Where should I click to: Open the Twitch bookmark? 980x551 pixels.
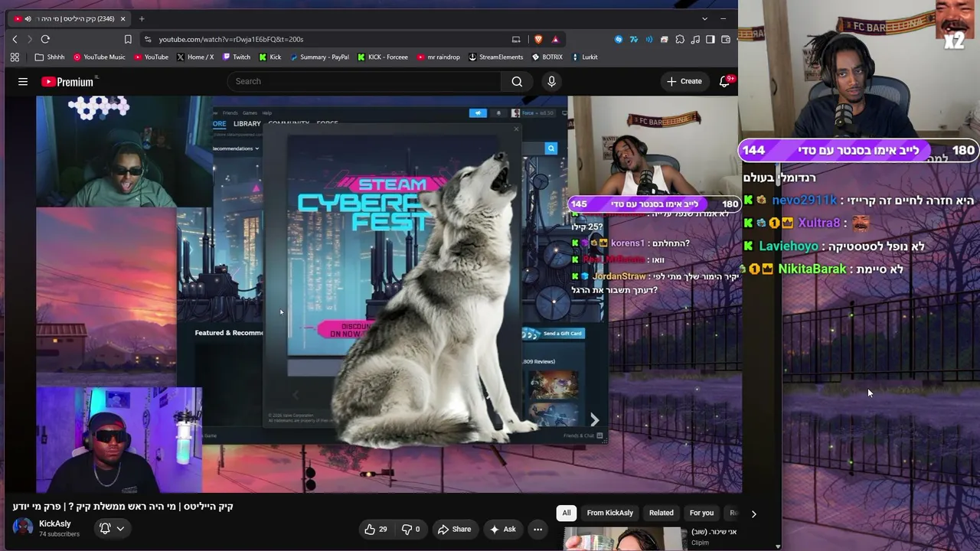coord(237,57)
